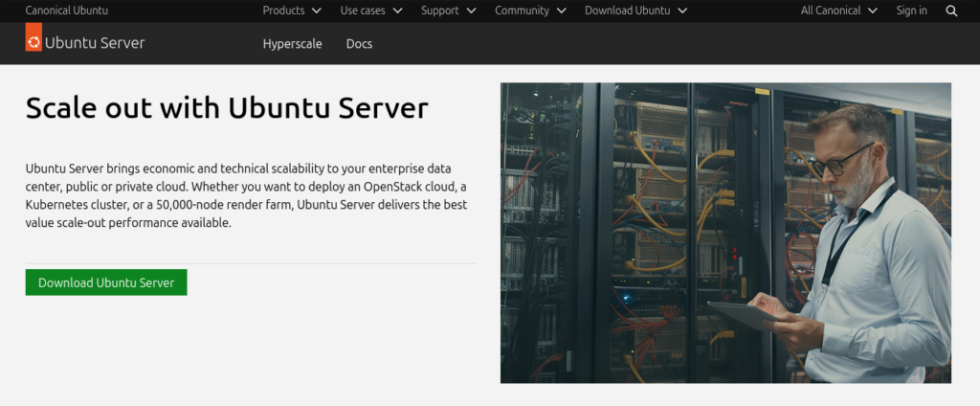Open the Support menu
The height and width of the screenshot is (406, 980).
[448, 11]
